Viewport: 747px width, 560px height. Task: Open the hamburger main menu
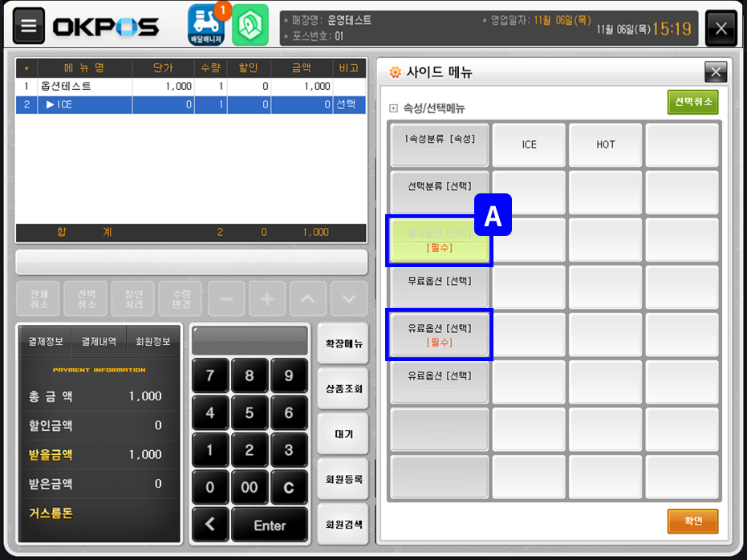coord(29,27)
